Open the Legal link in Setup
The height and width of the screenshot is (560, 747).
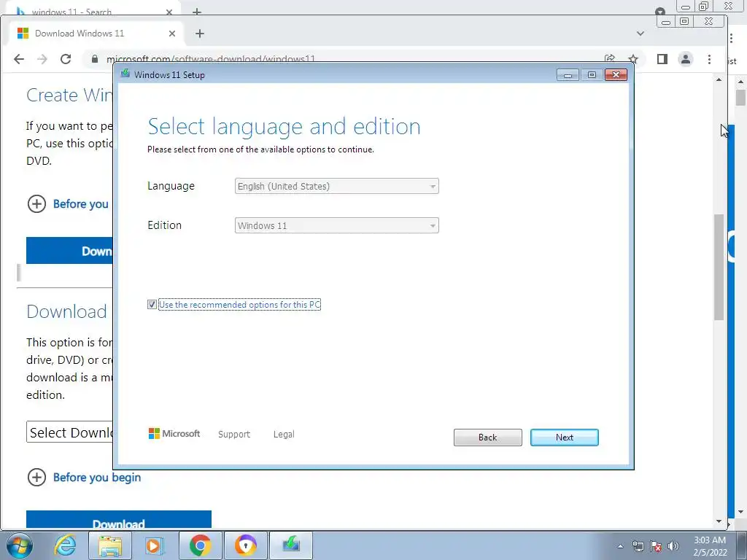point(284,435)
